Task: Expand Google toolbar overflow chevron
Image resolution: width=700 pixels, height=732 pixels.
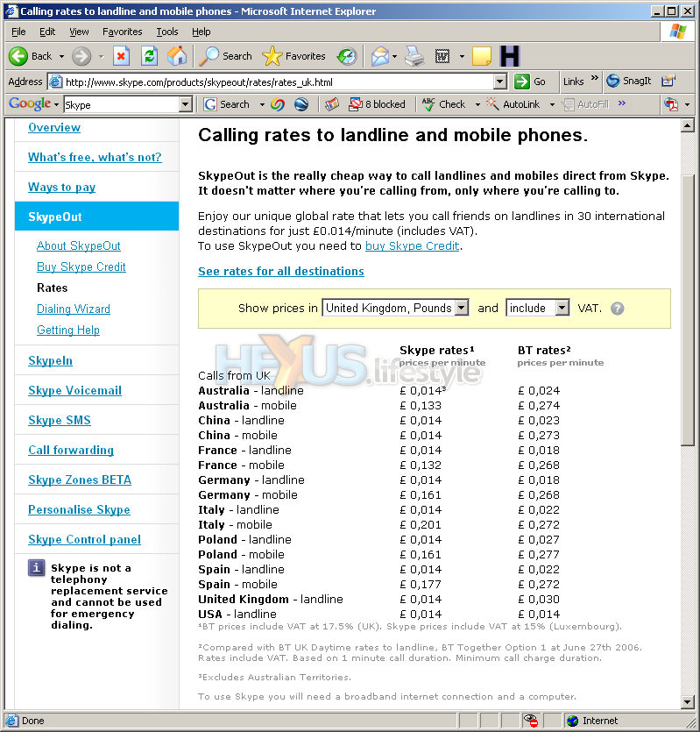Action: (x=622, y=103)
